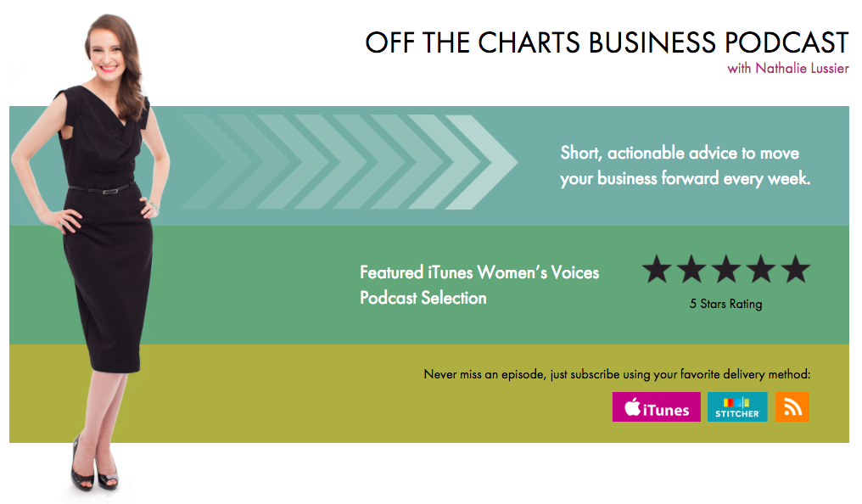The width and height of the screenshot is (862, 504).
Task: Click the second rating star
Action: [x=691, y=270]
